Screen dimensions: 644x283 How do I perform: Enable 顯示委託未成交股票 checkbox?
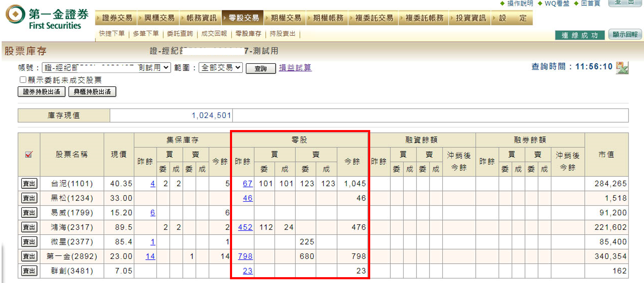tap(23, 80)
